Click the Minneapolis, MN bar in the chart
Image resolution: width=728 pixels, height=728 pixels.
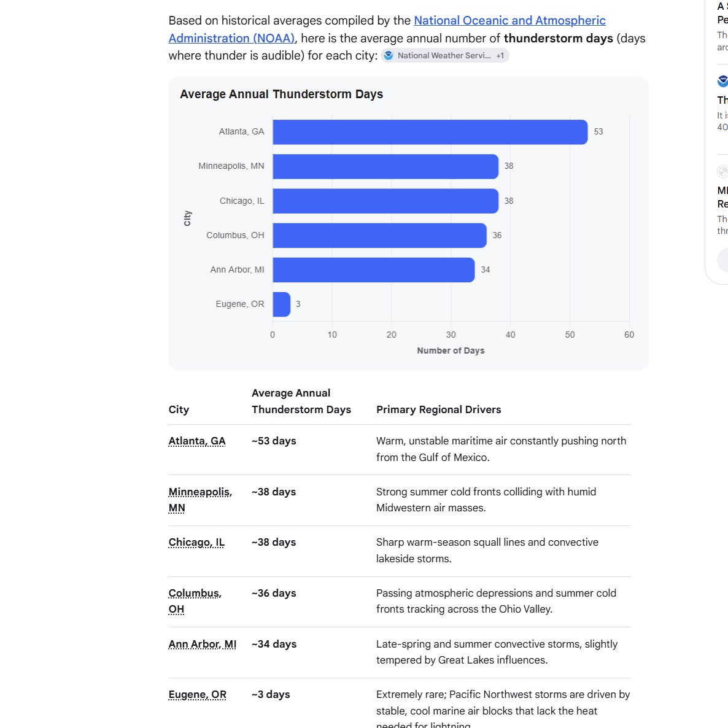385,166
